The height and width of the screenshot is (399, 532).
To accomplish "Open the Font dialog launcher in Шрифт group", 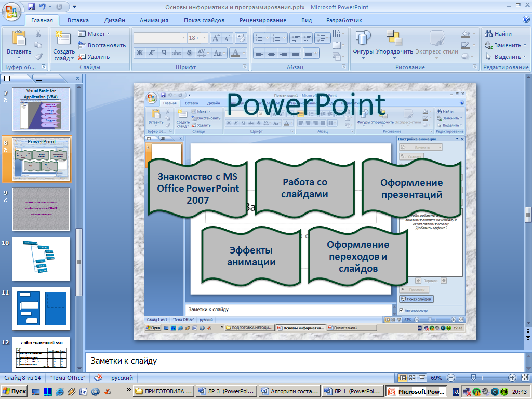I will point(245,67).
